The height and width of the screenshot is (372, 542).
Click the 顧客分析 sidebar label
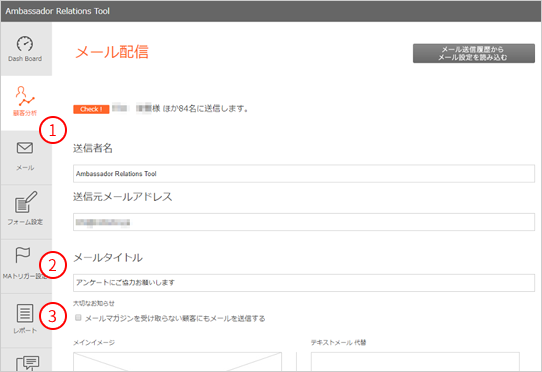coord(25,113)
